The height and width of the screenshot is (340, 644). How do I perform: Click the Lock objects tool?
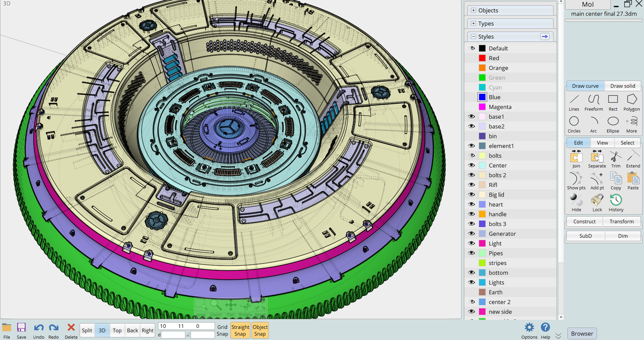pos(597,203)
